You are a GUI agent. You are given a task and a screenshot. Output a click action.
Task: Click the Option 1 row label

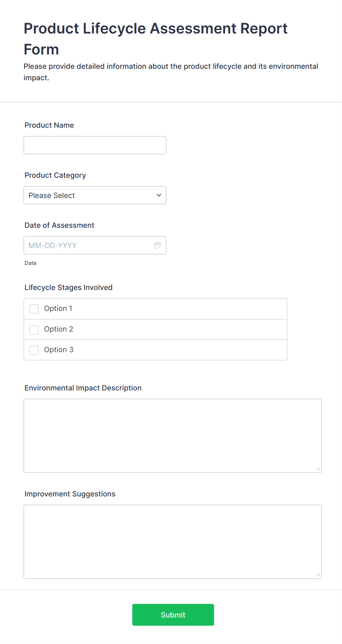pos(58,309)
